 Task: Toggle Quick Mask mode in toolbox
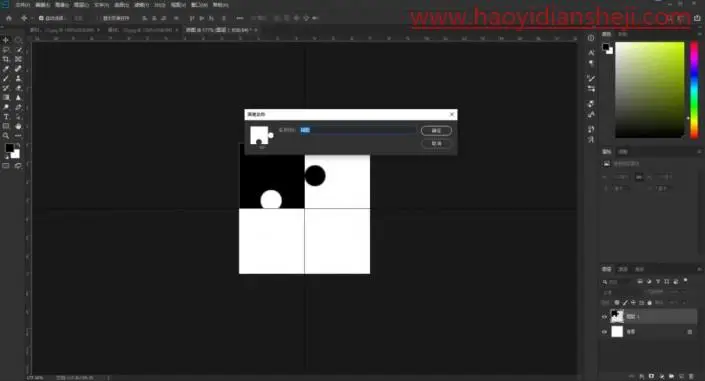click(x=6, y=166)
